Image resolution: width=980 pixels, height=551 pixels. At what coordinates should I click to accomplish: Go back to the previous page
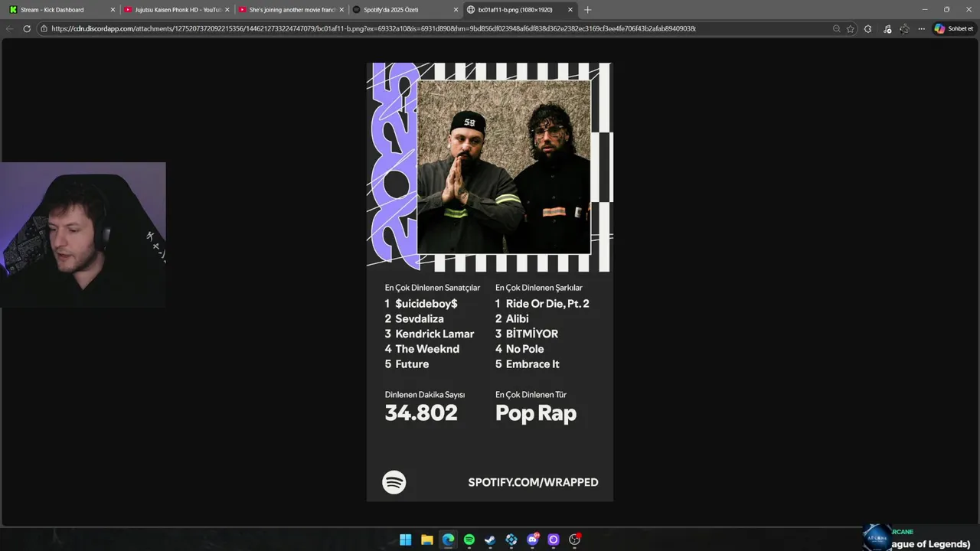point(9,28)
